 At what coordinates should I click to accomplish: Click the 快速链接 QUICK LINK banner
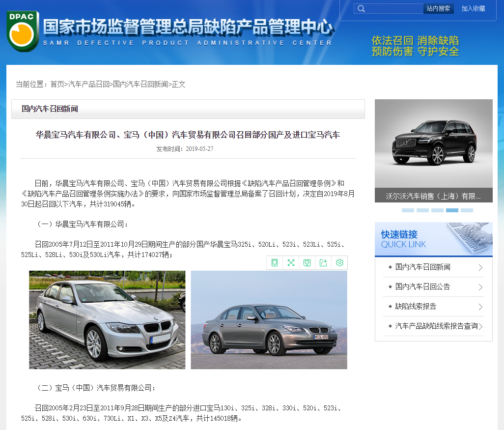pyautogui.click(x=434, y=239)
